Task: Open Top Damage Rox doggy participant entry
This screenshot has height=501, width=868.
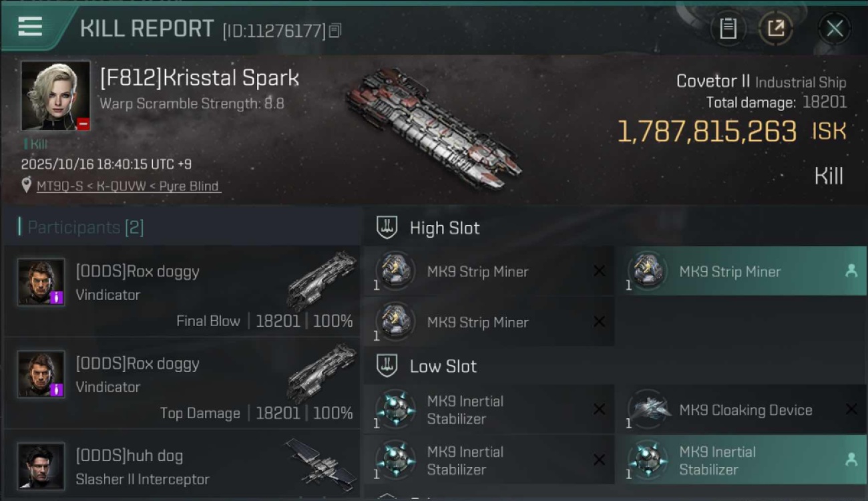Action: [182, 383]
